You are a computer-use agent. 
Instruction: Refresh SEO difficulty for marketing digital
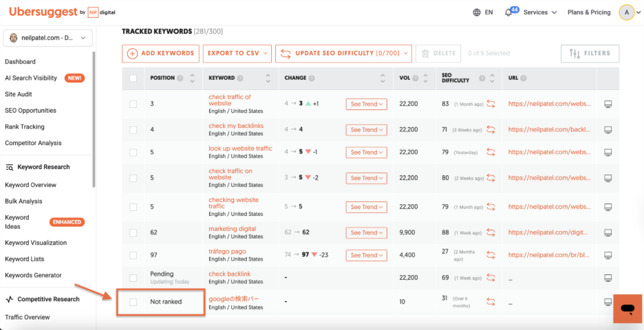click(491, 233)
